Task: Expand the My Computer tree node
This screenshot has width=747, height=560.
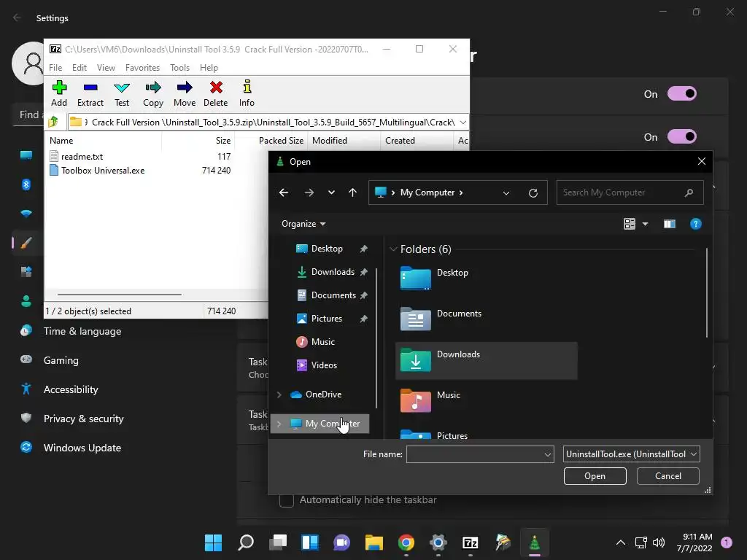Action: [279, 424]
